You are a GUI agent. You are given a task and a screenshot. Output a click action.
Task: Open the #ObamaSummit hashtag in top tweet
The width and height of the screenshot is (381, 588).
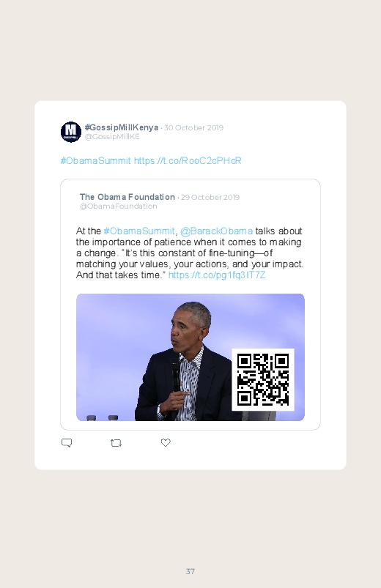click(96, 161)
